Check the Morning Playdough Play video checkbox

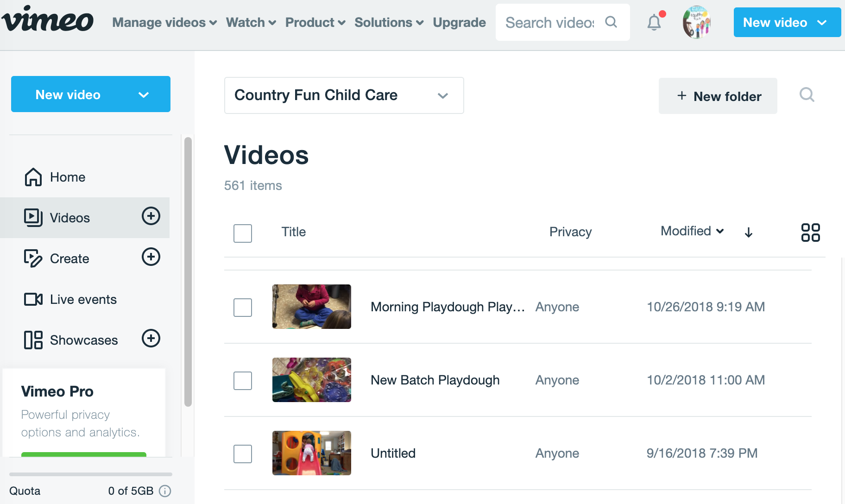(243, 308)
